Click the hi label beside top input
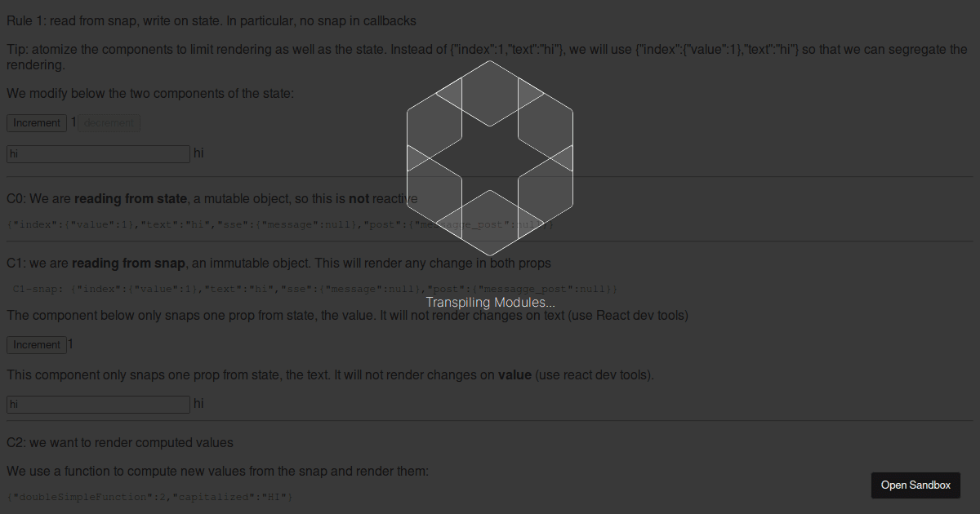This screenshot has height=514, width=980. (x=198, y=153)
